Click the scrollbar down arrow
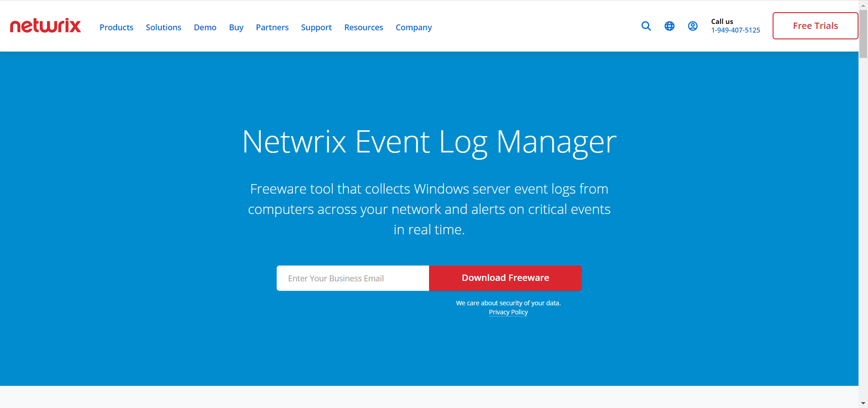The width and height of the screenshot is (868, 408). tap(863, 403)
